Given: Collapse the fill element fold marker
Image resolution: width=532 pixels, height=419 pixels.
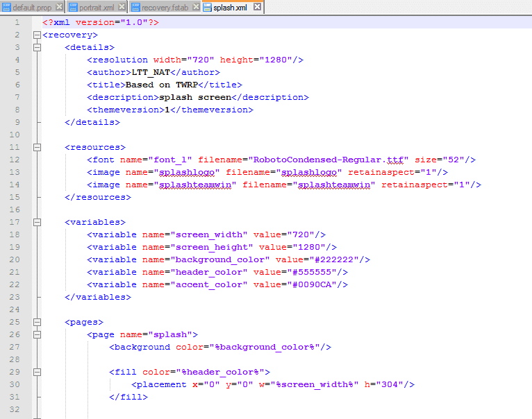Looking at the screenshot, I should (x=37, y=373).
